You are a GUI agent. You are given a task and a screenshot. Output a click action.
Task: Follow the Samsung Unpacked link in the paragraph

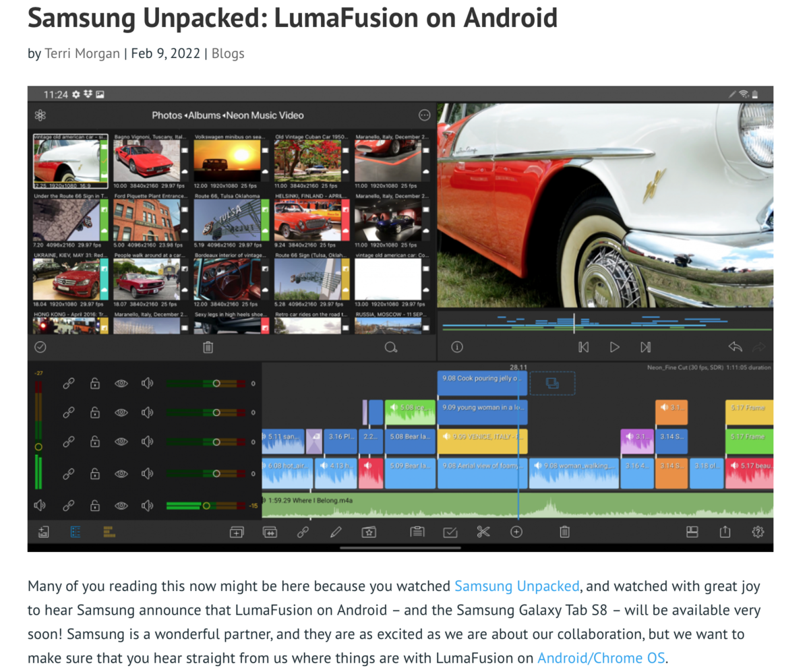pos(516,586)
